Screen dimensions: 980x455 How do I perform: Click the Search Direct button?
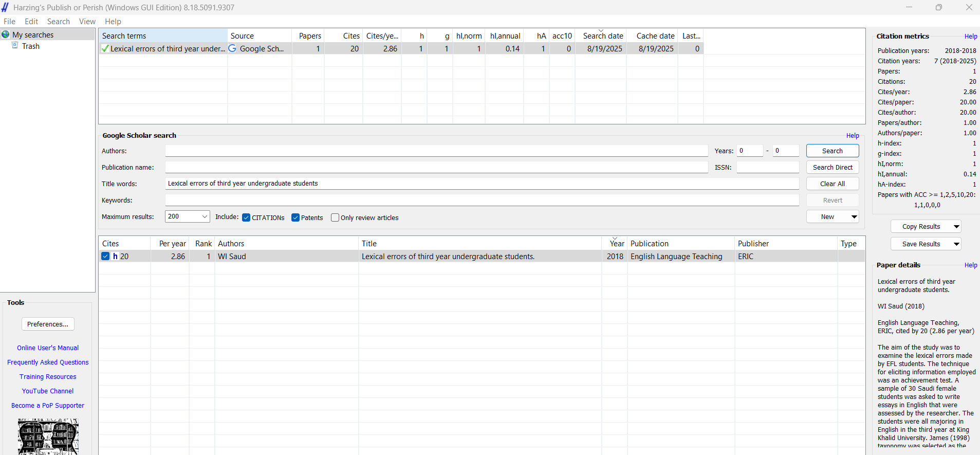(x=833, y=167)
